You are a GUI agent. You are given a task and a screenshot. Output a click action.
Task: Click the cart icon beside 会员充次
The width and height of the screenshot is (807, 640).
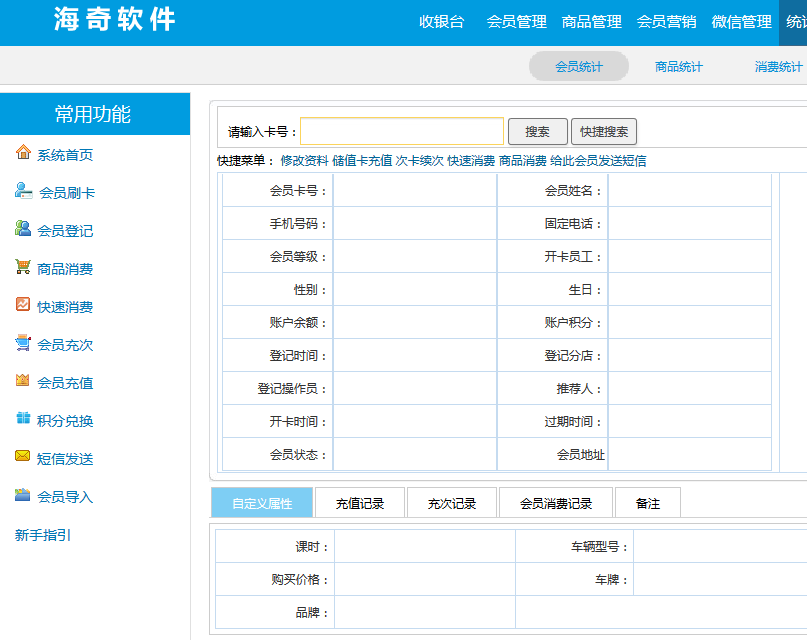pos(23,343)
